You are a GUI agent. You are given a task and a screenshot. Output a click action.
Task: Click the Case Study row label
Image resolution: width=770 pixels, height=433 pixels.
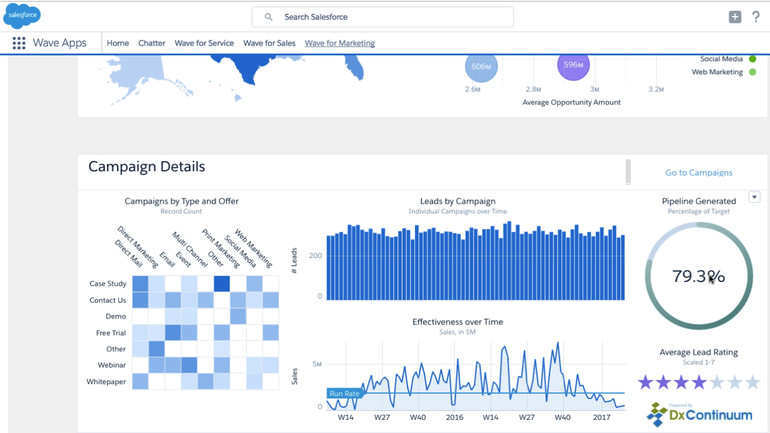click(x=108, y=284)
